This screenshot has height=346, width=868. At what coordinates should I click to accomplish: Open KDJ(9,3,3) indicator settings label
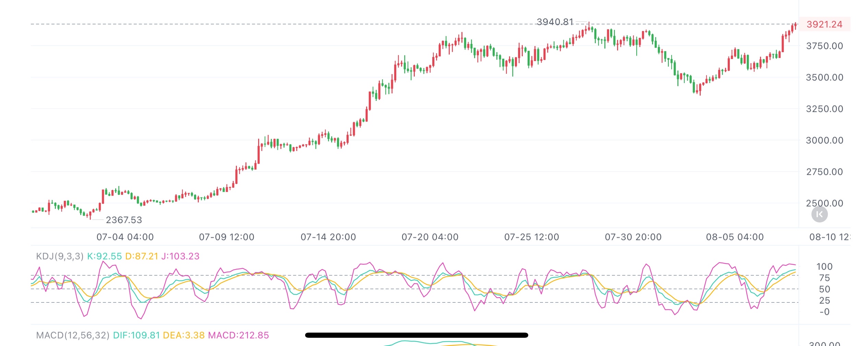point(60,256)
